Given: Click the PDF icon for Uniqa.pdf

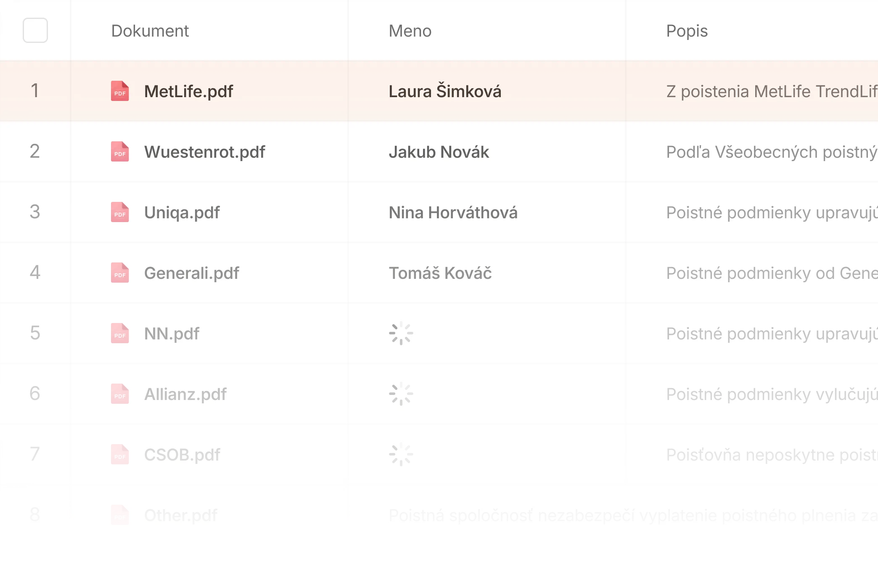Looking at the screenshot, I should coord(120,212).
